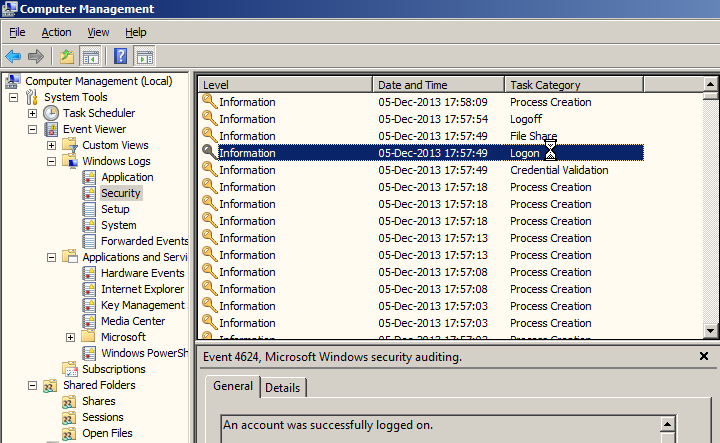Select the Process Creation event at 17:58:09
The height and width of the screenshot is (443, 720).
(422, 102)
